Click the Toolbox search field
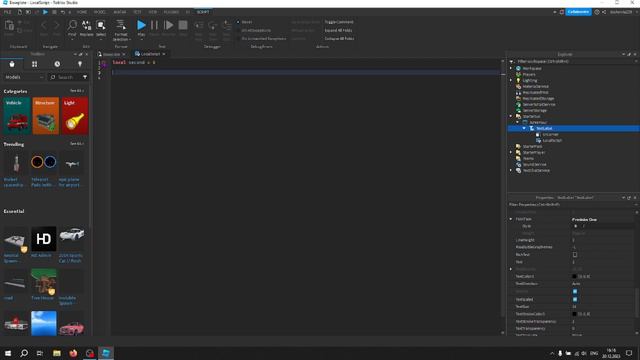Screen dimensions: 640x360 (65, 77)
